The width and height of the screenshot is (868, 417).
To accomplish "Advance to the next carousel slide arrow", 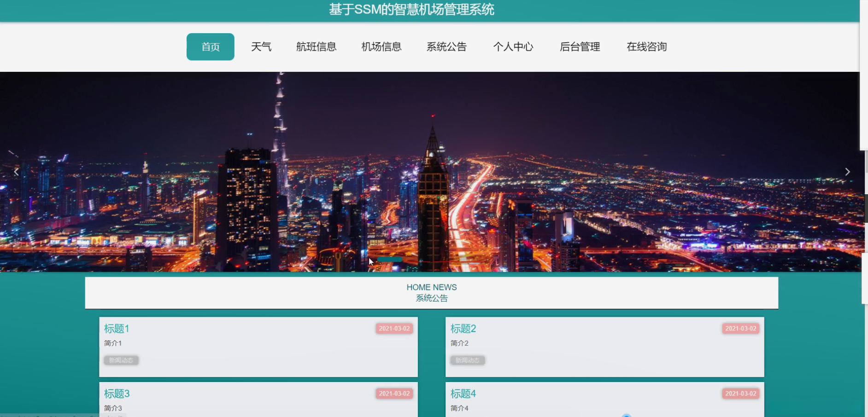I will click(x=847, y=172).
